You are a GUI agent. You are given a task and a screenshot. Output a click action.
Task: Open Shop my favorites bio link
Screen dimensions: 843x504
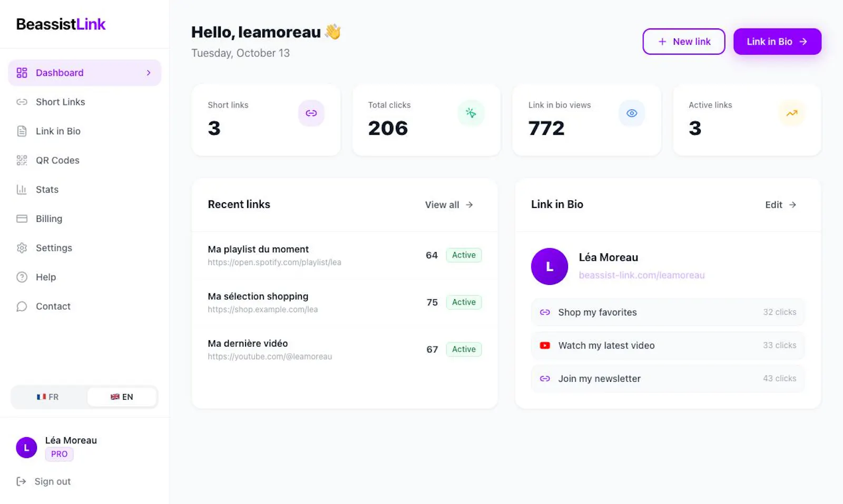click(x=668, y=312)
